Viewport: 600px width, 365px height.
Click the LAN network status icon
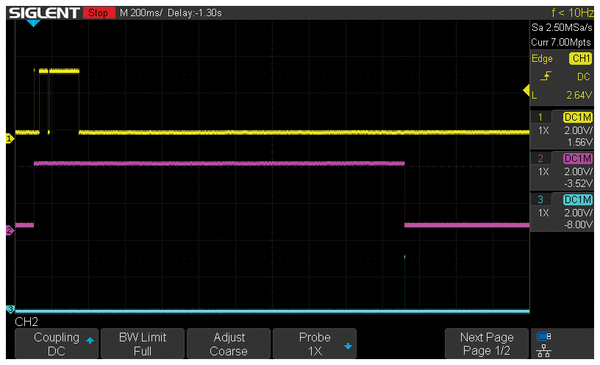(544, 350)
